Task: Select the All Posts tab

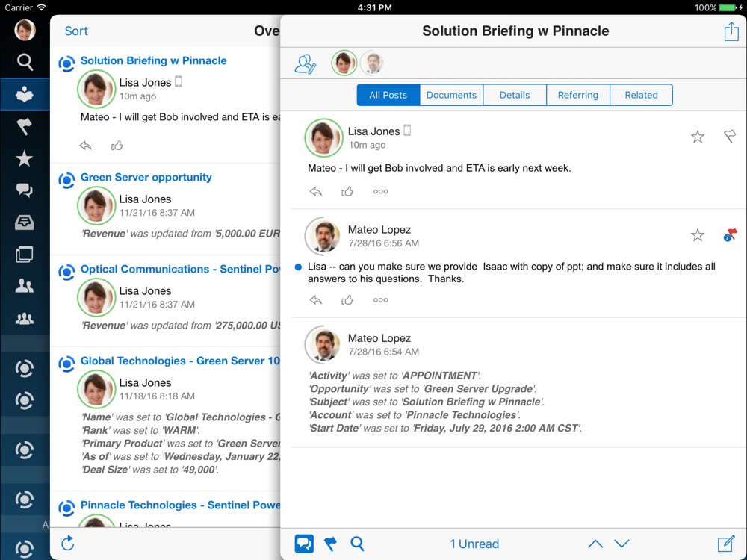Action: 388,95
